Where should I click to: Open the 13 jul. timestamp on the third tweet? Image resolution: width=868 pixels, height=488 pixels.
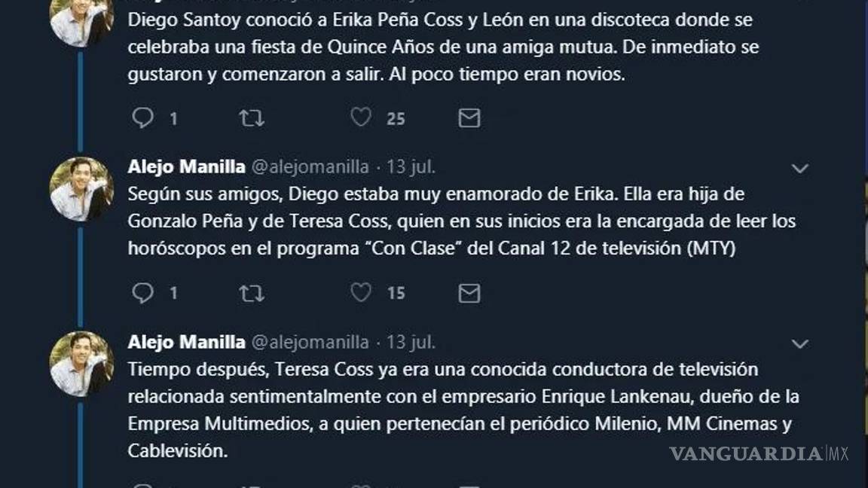click(411, 343)
